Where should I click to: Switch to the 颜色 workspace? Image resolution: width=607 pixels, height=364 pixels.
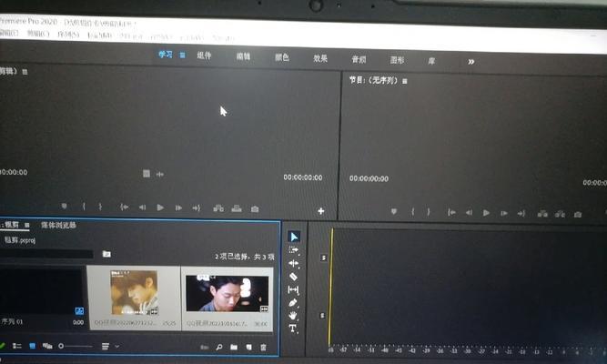(282, 57)
